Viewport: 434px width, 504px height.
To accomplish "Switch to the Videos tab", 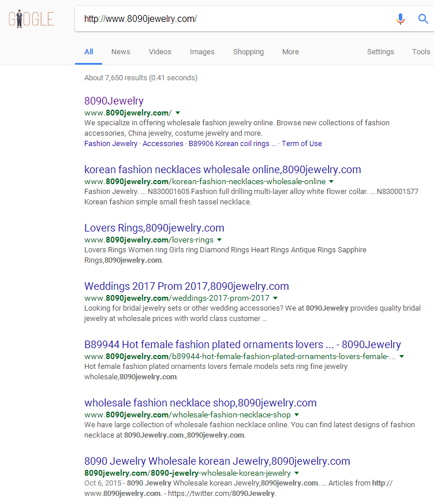I will pyautogui.click(x=160, y=52).
